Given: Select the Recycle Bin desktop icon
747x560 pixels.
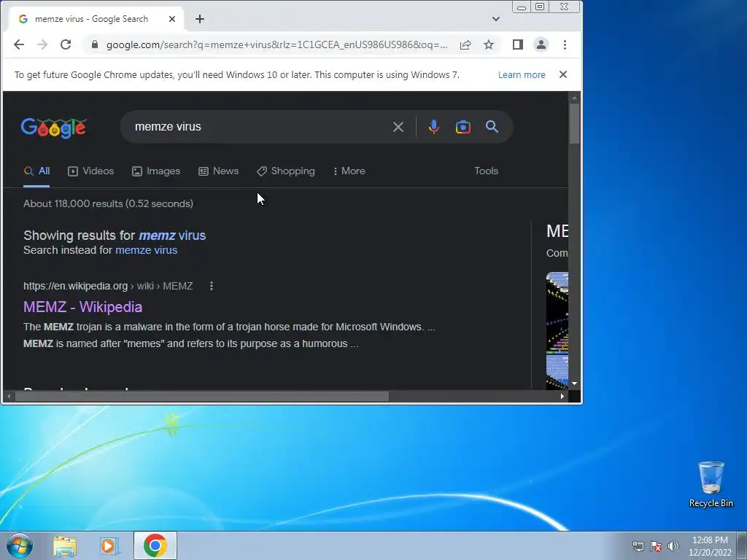Looking at the screenshot, I should [x=711, y=484].
